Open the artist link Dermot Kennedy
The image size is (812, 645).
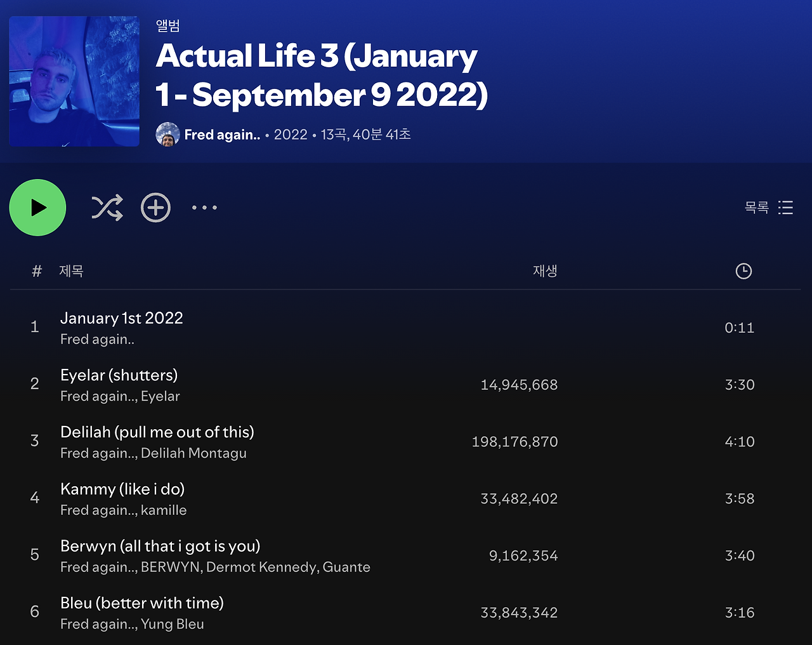click(261, 568)
